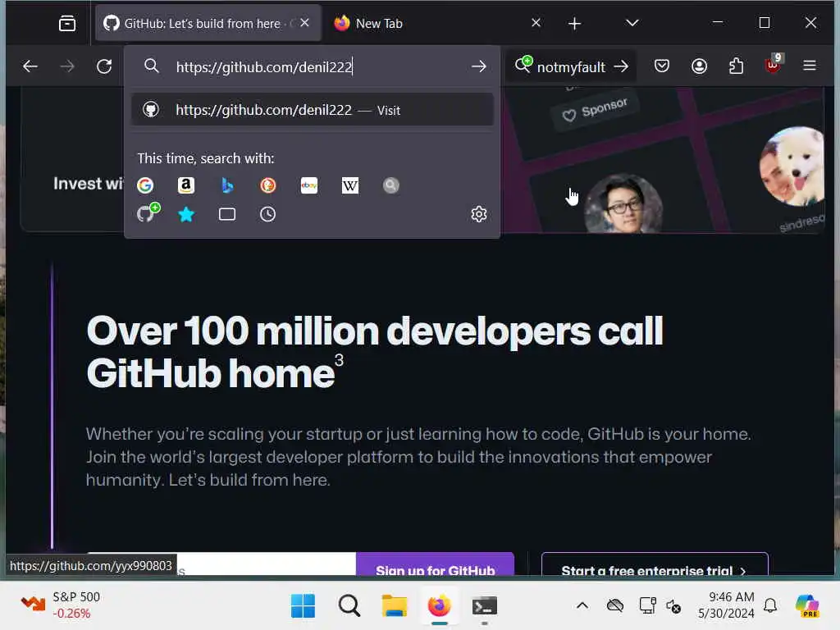This screenshot has width=840, height=630.
Task: Show hidden system tray icons
Action: [x=582, y=605]
